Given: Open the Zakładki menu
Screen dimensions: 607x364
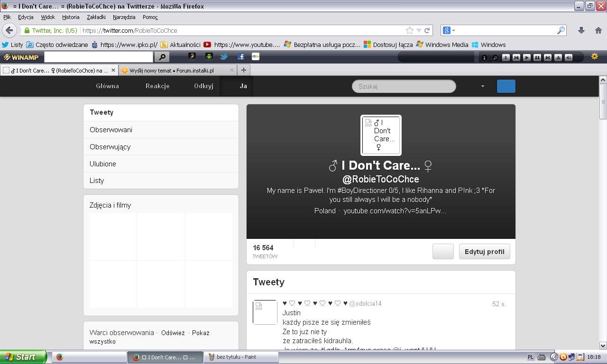Looking at the screenshot, I should point(96,17).
